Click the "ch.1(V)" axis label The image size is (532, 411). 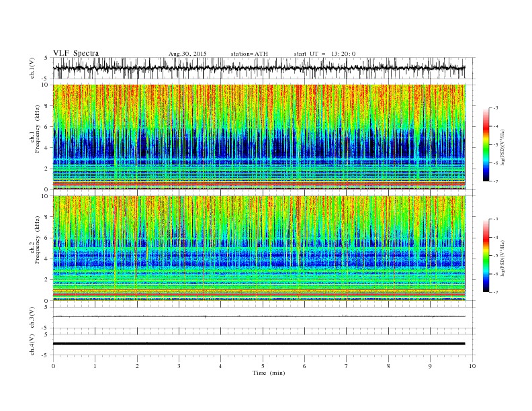coord(32,68)
